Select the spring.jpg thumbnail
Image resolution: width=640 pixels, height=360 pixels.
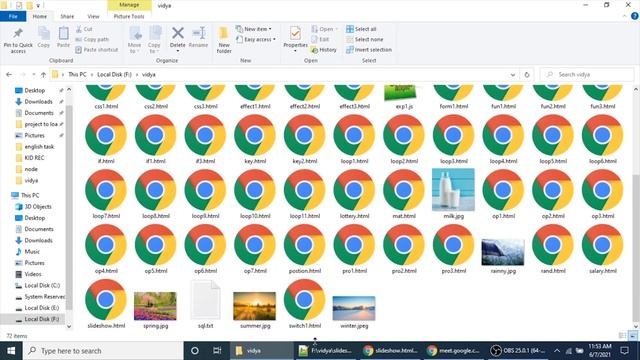tap(156, 306)
